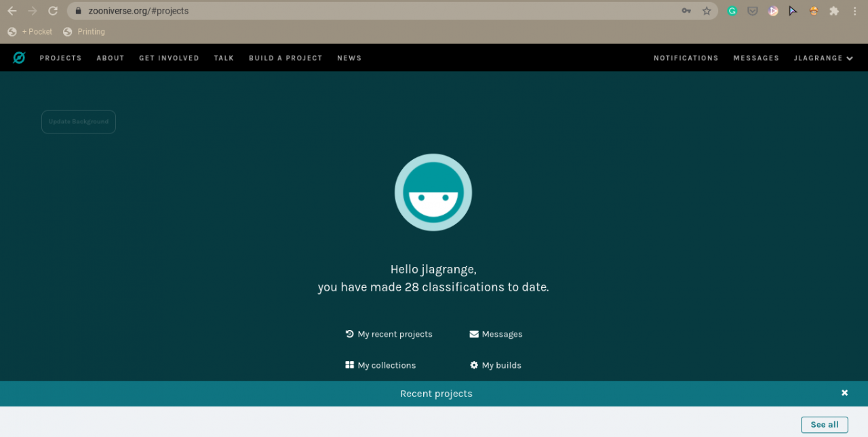Select Build a Project
This screenshot has width=868, height=437.
tap(285, 58)
